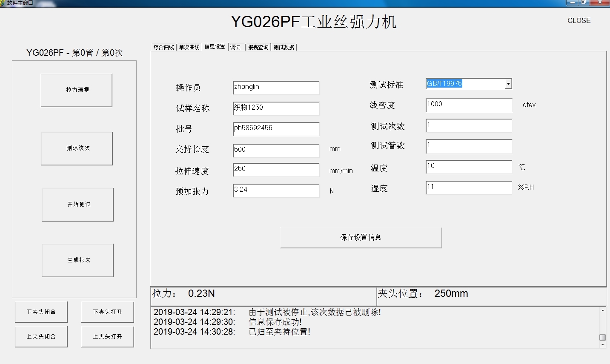Click the 删除该次 button
Viewport: 610px width, 364px height.
pyautogui.click(x=77, y=148)
